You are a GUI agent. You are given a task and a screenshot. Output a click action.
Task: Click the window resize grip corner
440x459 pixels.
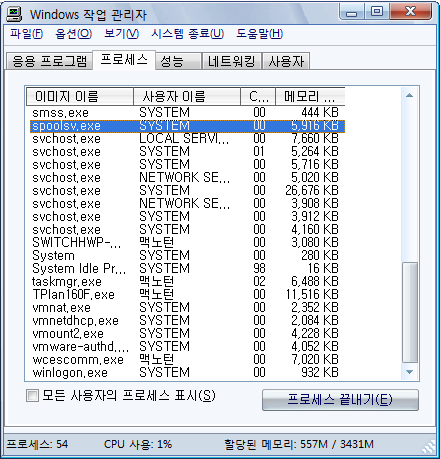[x=429, y=447]
